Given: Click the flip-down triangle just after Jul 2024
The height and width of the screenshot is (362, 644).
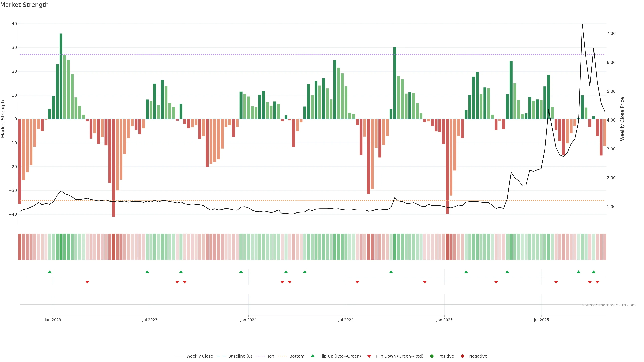Looking at the screenshot, I should tap(357, 282).
